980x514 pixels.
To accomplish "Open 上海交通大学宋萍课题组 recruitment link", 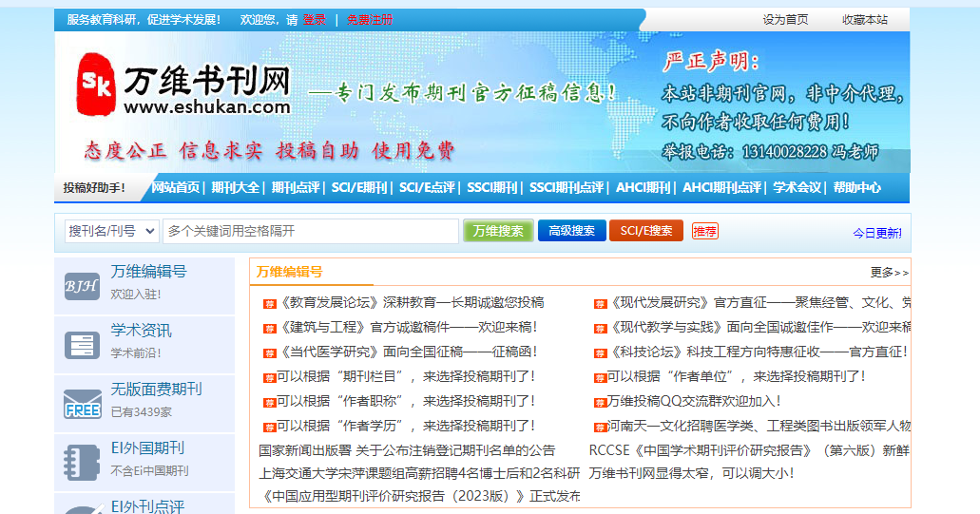I will point(419,473).
